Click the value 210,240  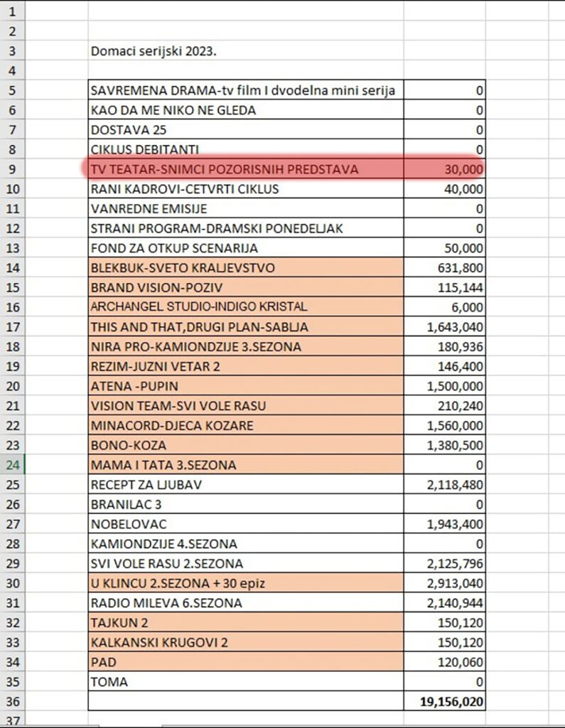pos(460,406)
